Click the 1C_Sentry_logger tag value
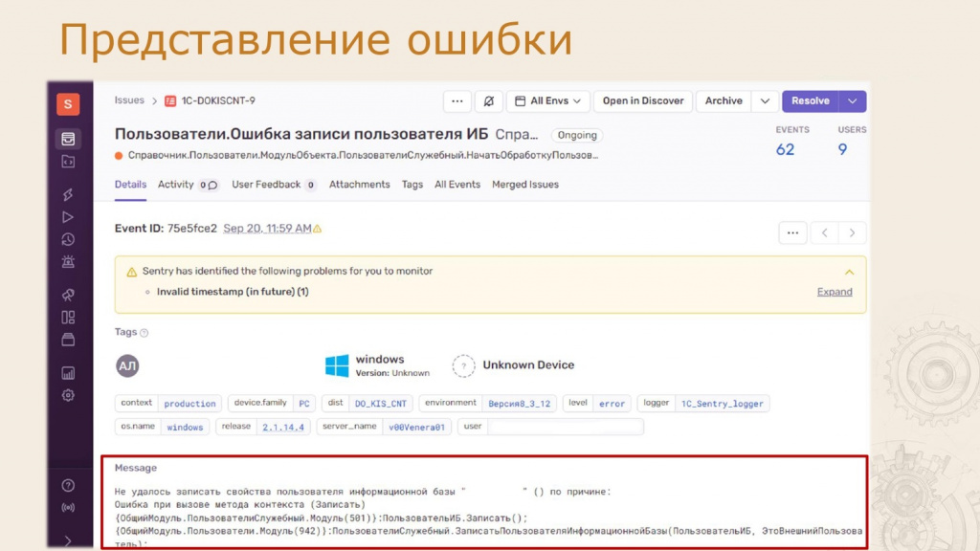This screenshot has width=980, height=551. point(722,404)
